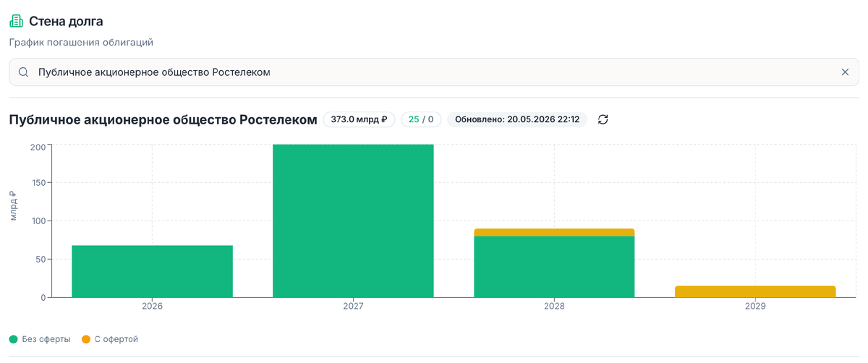This screenshot has height=363, width=868.
Task: Click the magnifier search icon
Action: (x=24, y=72)
